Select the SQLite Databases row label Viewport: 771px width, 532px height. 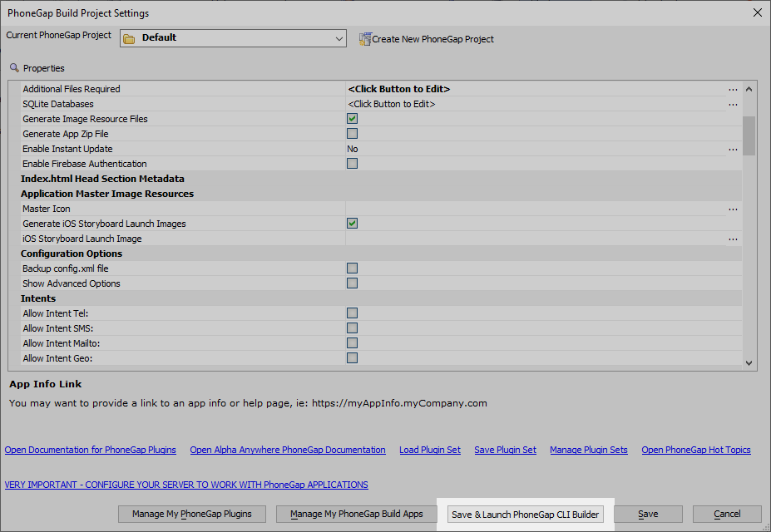(58, 104)
